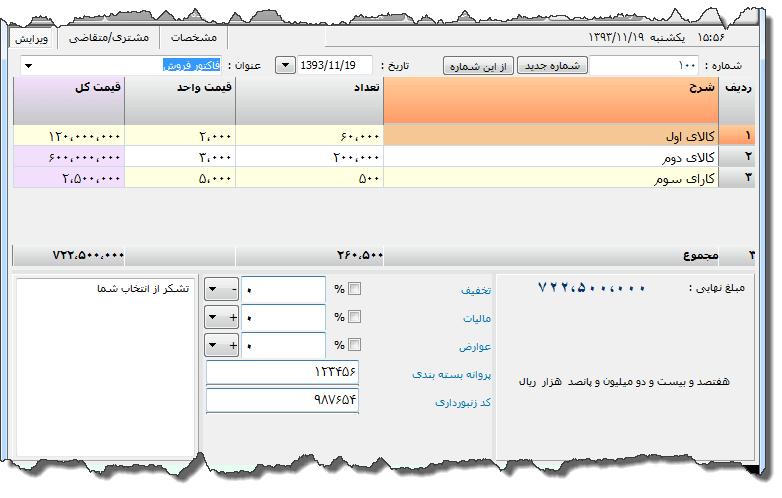The width and height of the screenshot is (782, 498).
Task: Click the تعداد column header
Action: (x=309, y=101)
